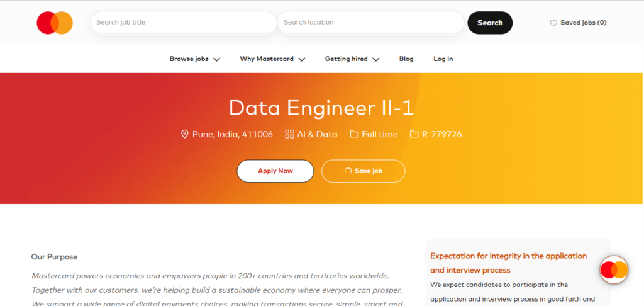Click the Pune, India, 411006 text

tap(233, 134)
